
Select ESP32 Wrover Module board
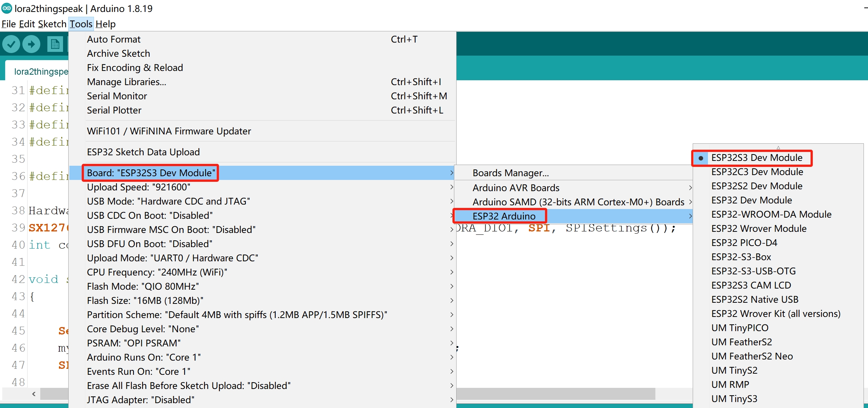778,228
